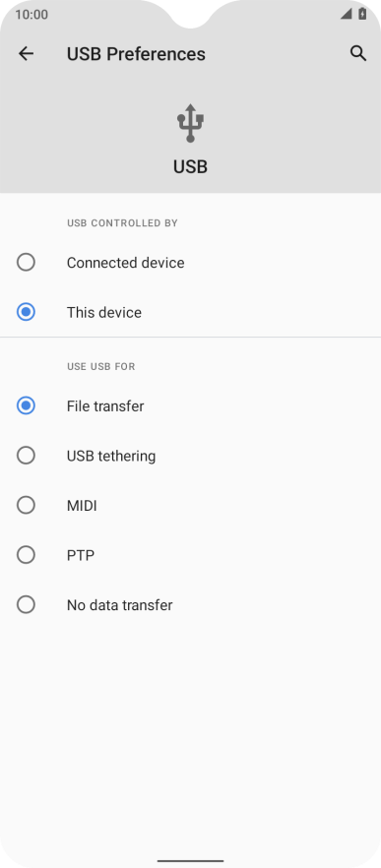Tap the battery status icon

point(362,15)
